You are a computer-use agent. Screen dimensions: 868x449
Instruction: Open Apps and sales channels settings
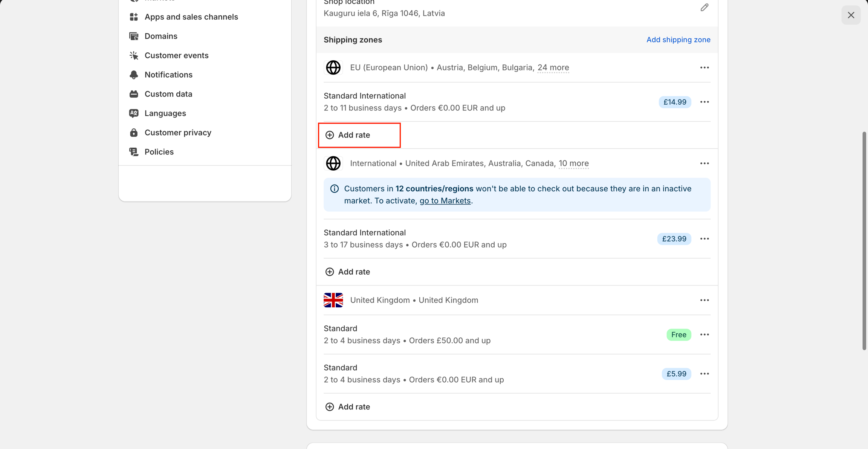pyautogui.click(x=191, y=17)
